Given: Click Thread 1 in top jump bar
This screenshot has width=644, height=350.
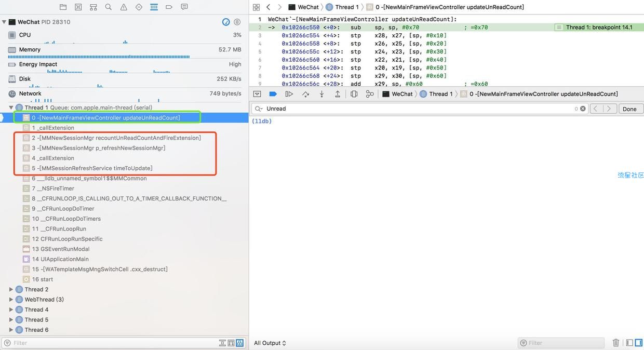Looking at the screenshot, I should pyautogui.click(x=342, y=7).
